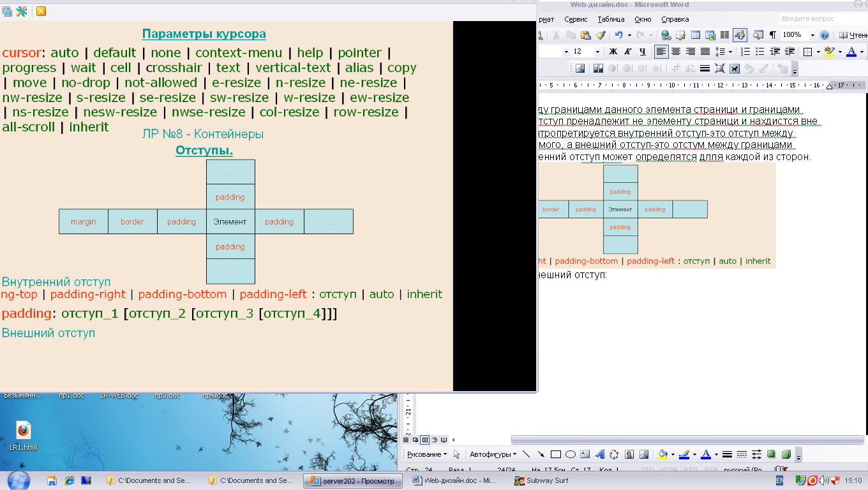Toggle underline Ч formatting
Viewport: 868px width, 490px height.
(642, 52)
